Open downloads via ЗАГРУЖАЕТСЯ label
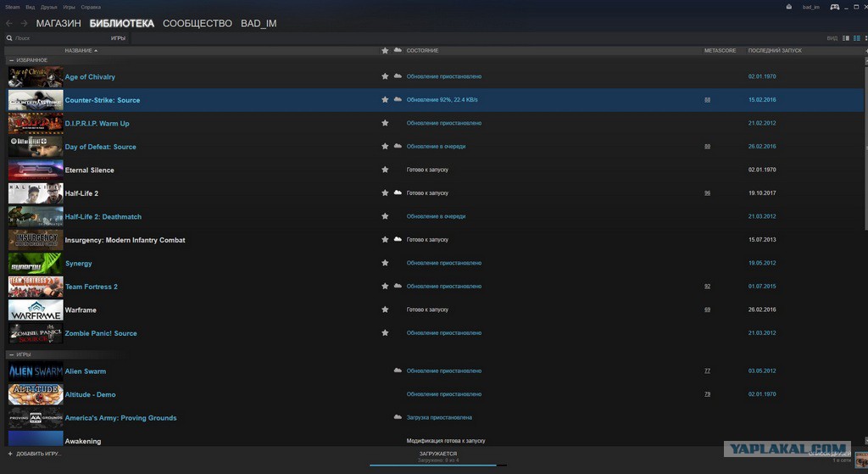The image size is (868, 474). click(x=438, y=454)
